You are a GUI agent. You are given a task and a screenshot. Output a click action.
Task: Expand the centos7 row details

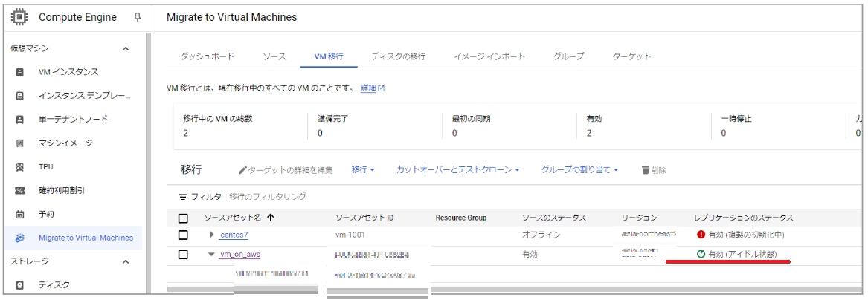coord(211,235)
